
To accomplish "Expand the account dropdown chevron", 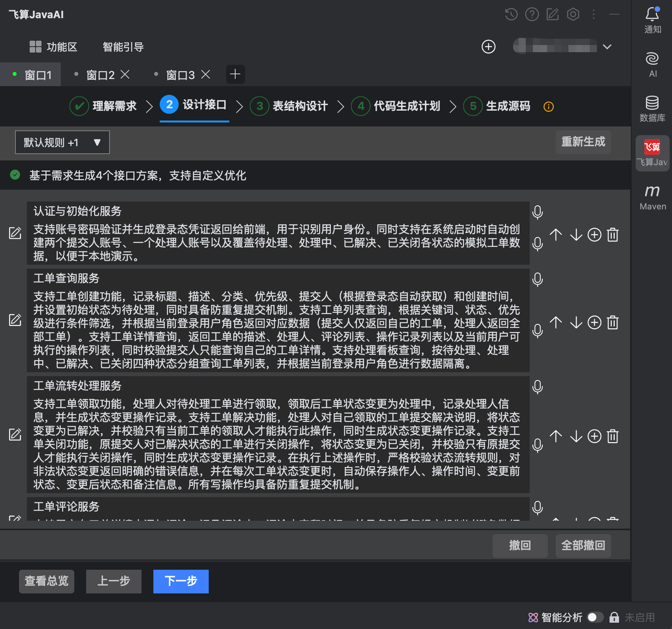I will click(x=607, y=47).
